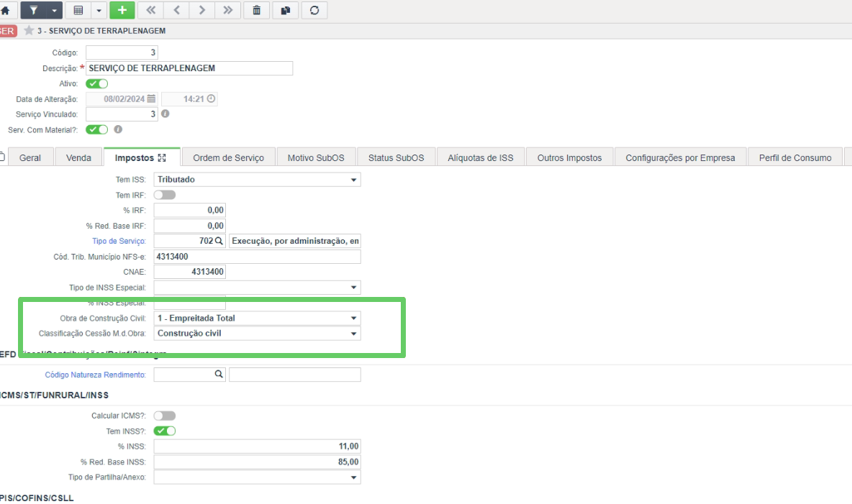Add a new record with plus button
This screenshot has height=504, width=852.
tap(122, 10)
